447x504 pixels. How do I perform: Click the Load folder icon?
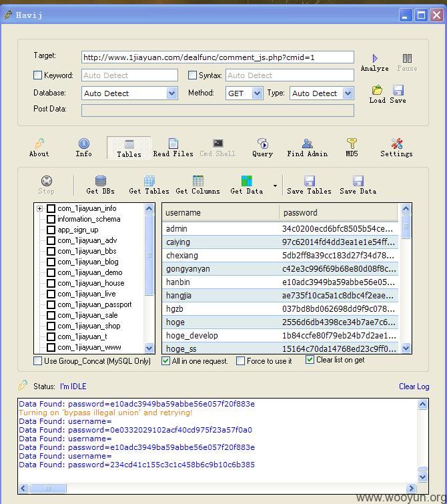click(377, 90)
